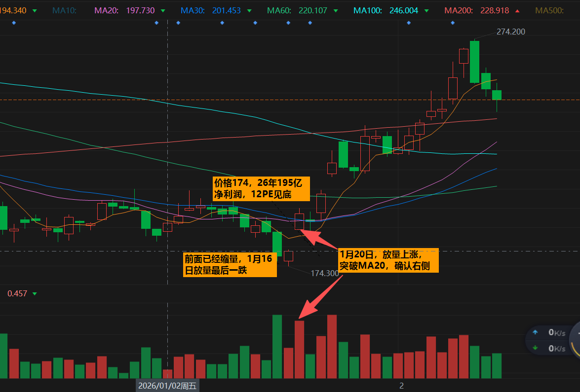Select the MA30 indicator label
This screenshot has width=580, height=392.
(193, 11)
